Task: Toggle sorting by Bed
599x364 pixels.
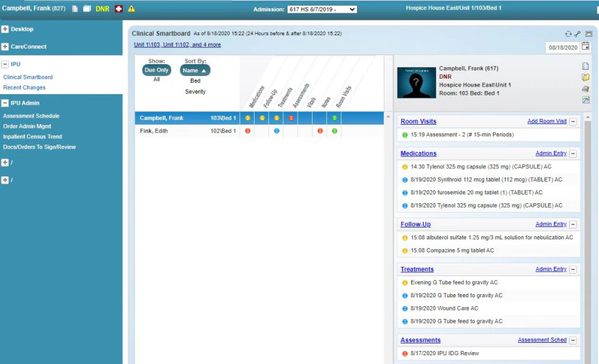Action: [x=195, y=80]
